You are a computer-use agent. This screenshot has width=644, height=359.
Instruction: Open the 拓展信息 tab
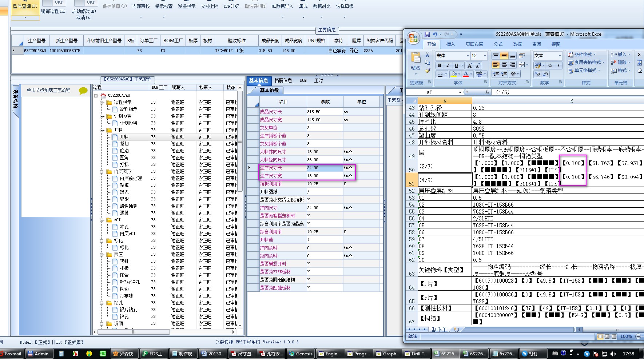click(283, 80)
